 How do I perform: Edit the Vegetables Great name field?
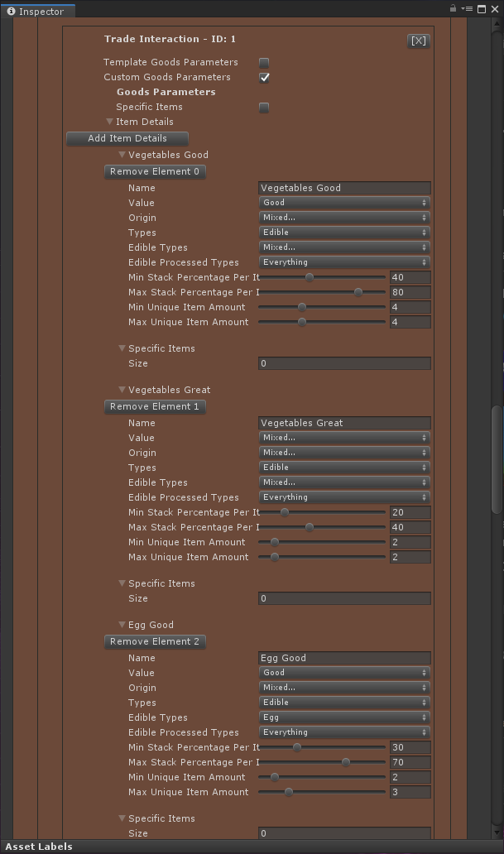344,423
